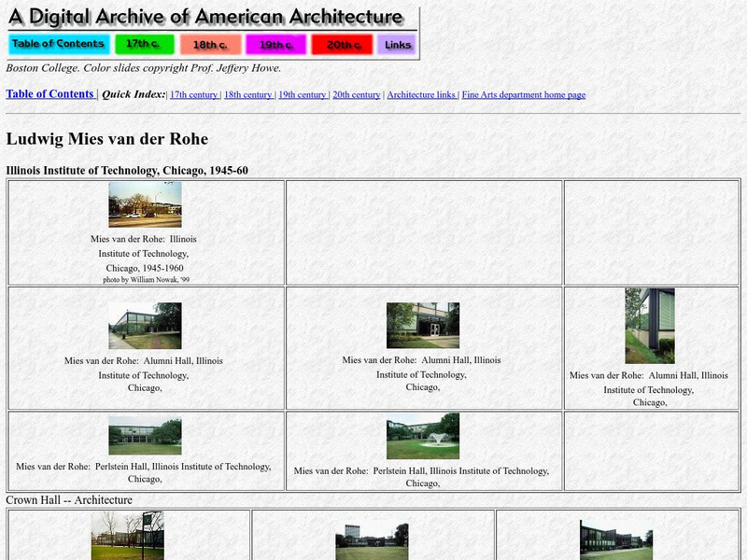Viewport: 747px width, 560px height.
Task: Click the cyan Table of Contents banner button
Action: (x=59, y=44)
